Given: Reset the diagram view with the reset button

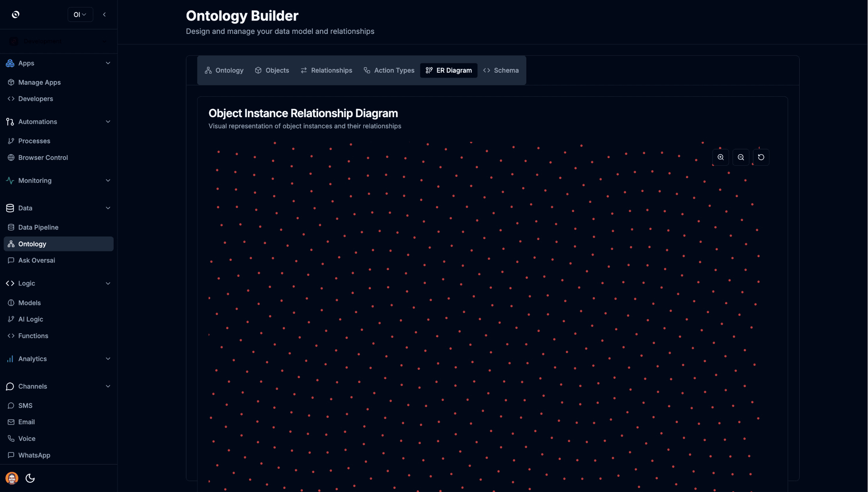Looking at the screenshot, I should tap(761, 157).
